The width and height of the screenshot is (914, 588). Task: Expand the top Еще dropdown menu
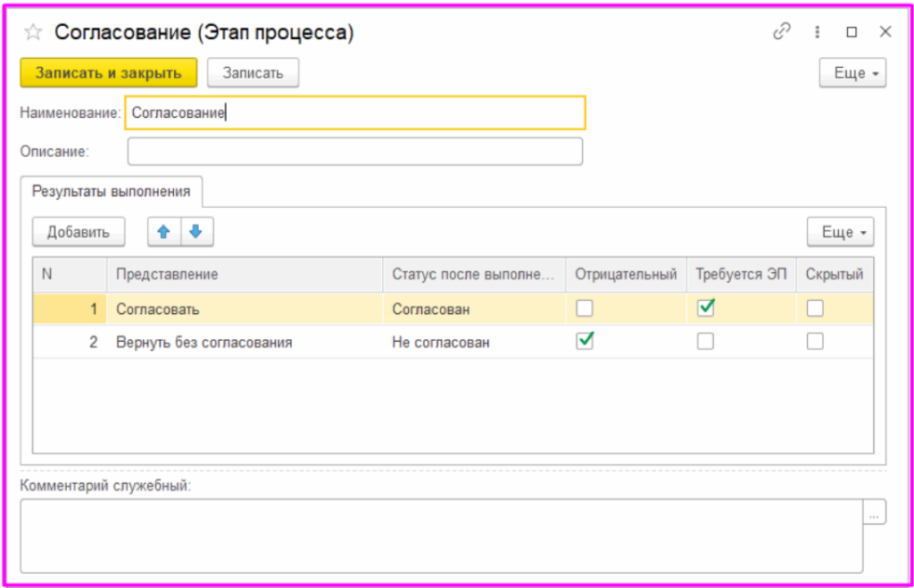click(x=852, y=73)
